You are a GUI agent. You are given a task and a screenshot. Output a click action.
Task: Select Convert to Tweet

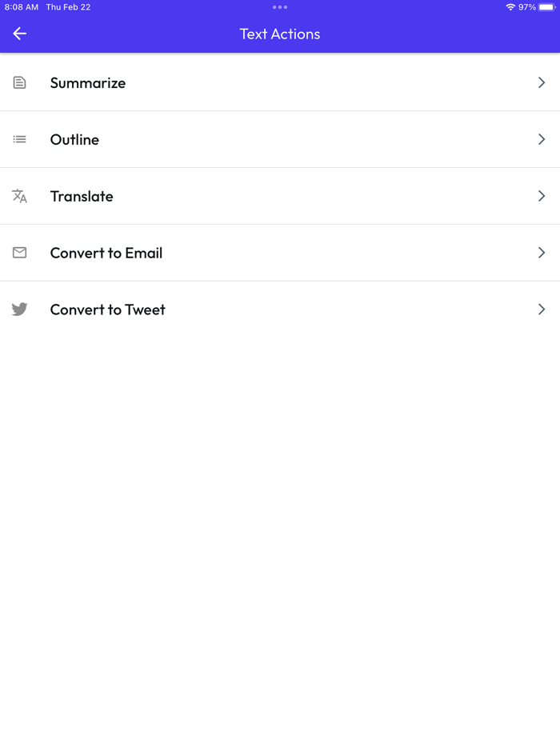[x=108, y=310]
